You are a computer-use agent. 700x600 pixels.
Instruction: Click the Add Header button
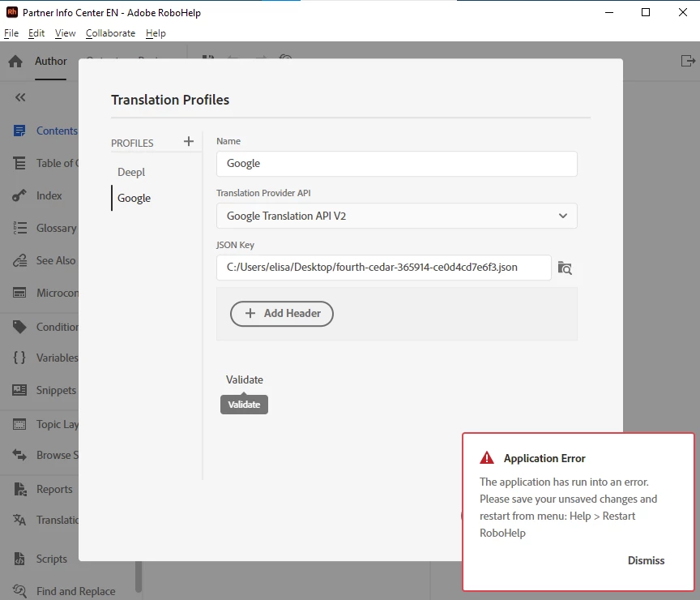click(x=282, y=314)
